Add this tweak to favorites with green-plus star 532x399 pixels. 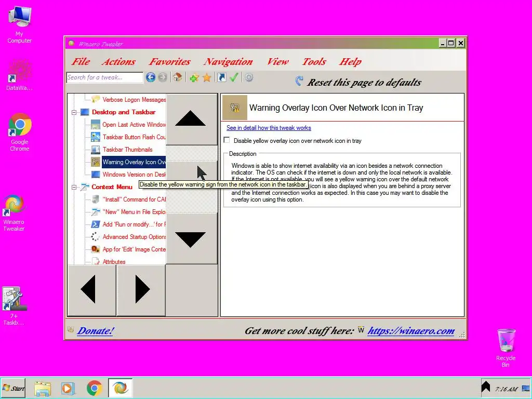[194, 78]
